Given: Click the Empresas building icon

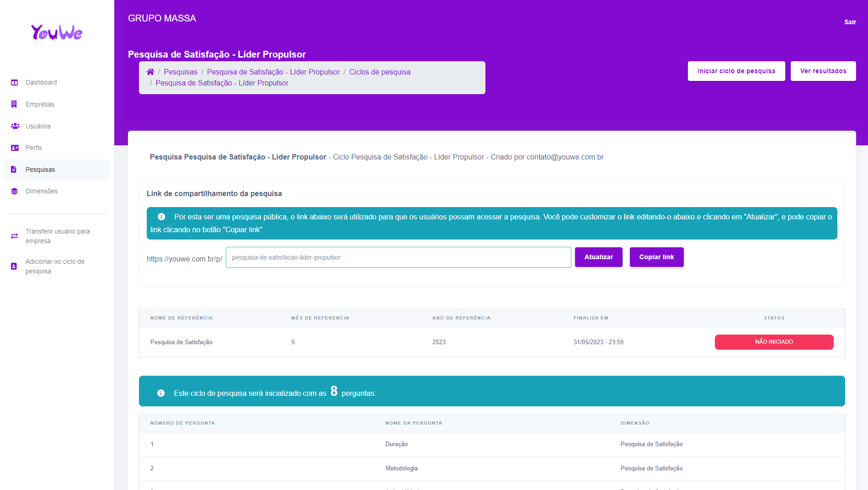Looking at the screenshot, I should point(14,104).
